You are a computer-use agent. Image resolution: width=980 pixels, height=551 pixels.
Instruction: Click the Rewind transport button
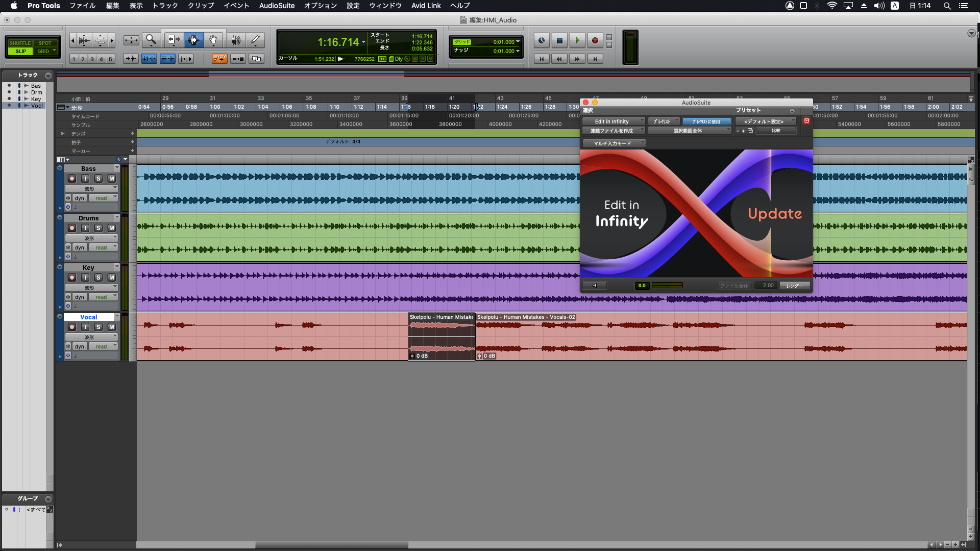(559, 59)
